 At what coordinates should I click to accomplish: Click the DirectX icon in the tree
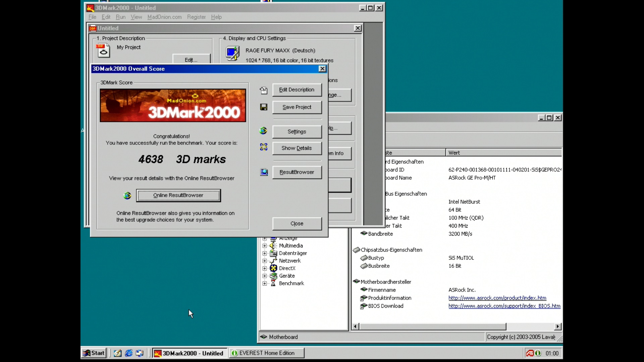pyautogui.click(x=273, y=268)
